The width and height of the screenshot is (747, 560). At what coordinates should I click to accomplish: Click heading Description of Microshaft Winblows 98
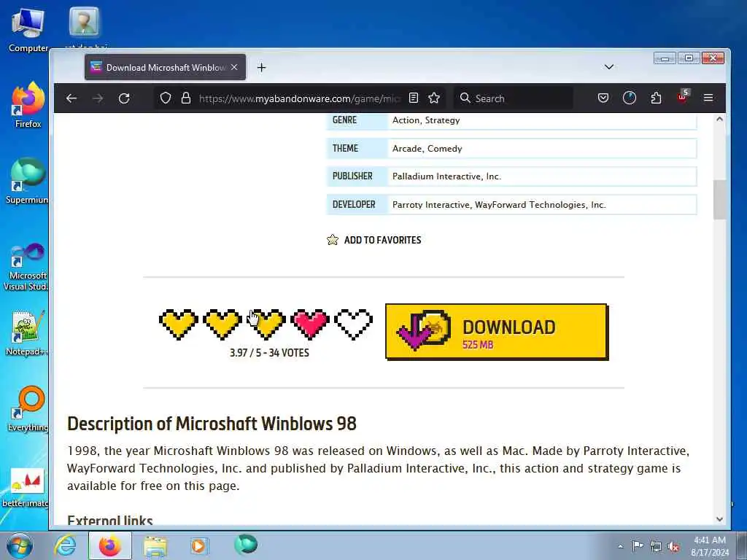point(212,424)
